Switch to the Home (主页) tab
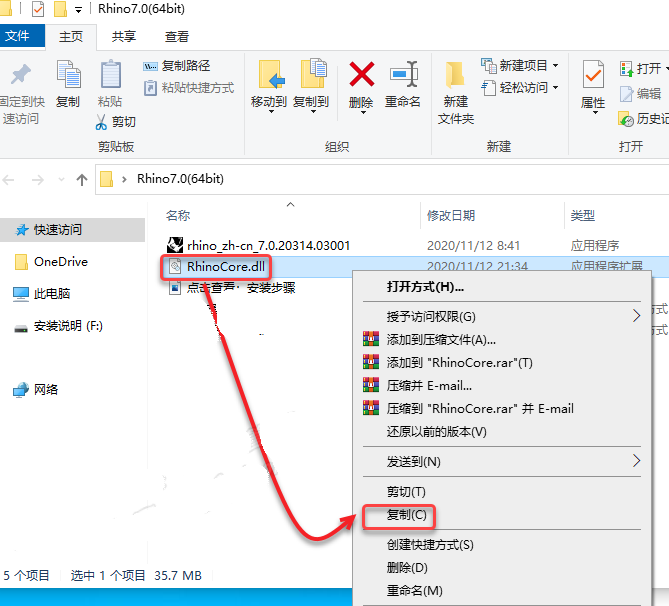 71,37
